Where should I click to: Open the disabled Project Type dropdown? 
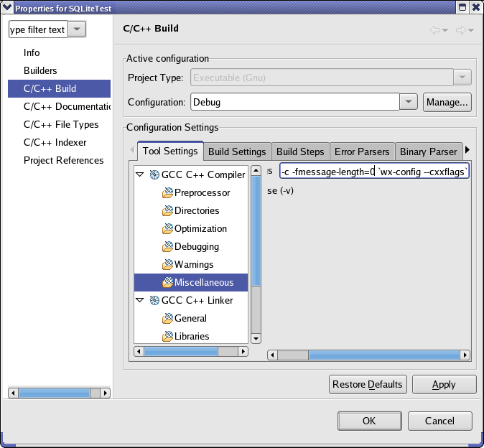462,77
